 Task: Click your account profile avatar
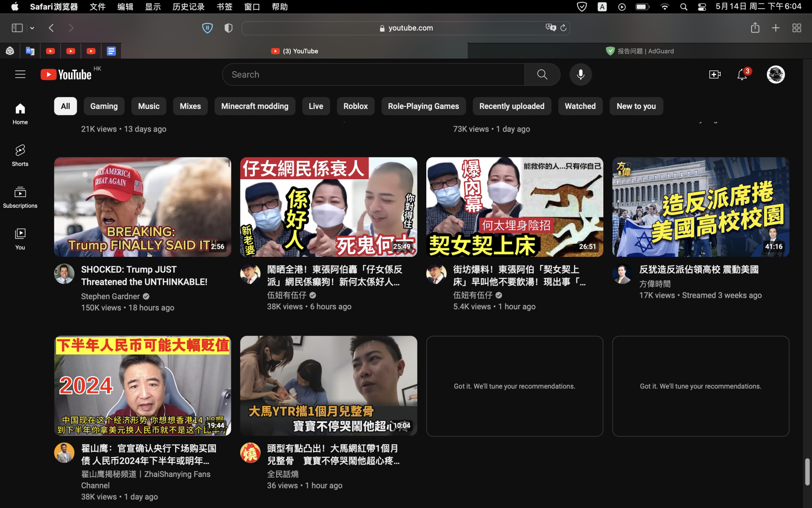pyautogui.click(x=775, y=74)
